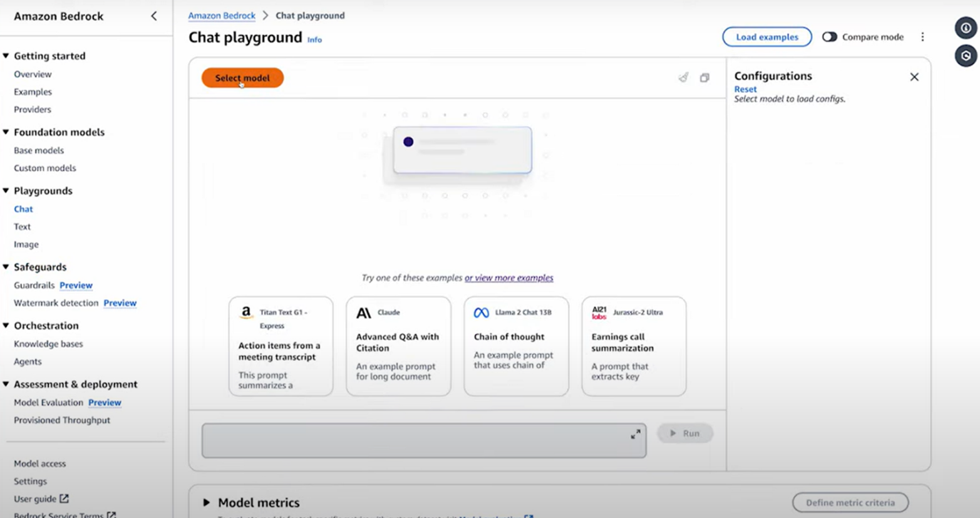Screen dimensions: 980x518
Task: Open Examples in sidebar
Action: click(x=33, y=91)
